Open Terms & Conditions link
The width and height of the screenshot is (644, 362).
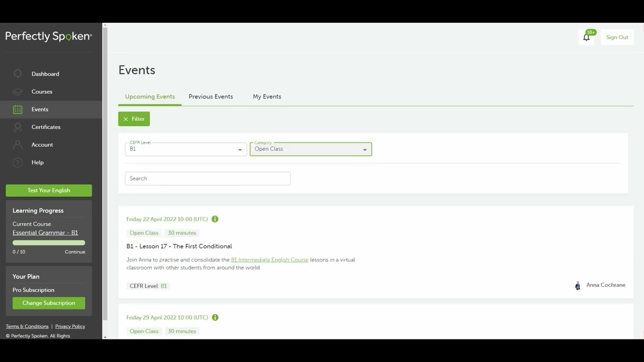pyautogui.click(x=27, y=326)
